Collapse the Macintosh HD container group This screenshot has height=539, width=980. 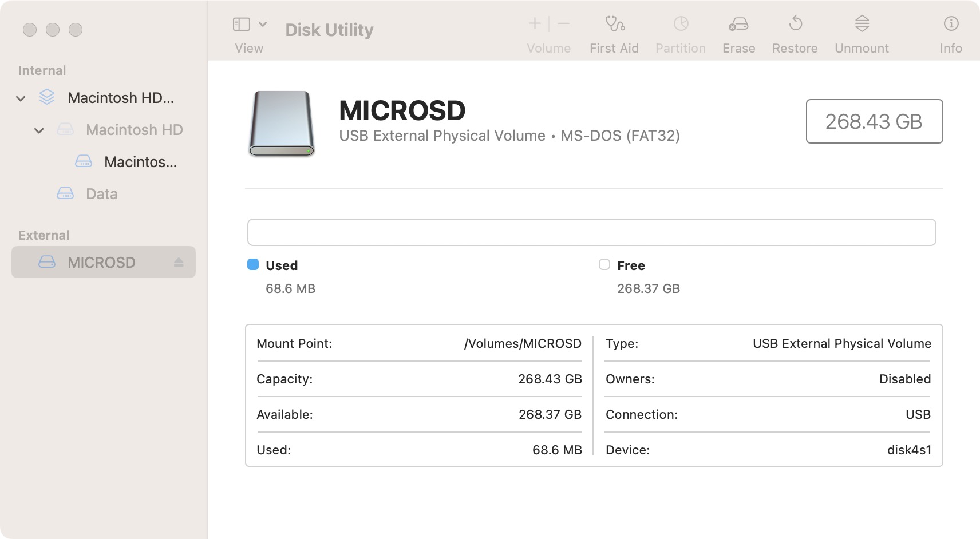coord(21,98)
